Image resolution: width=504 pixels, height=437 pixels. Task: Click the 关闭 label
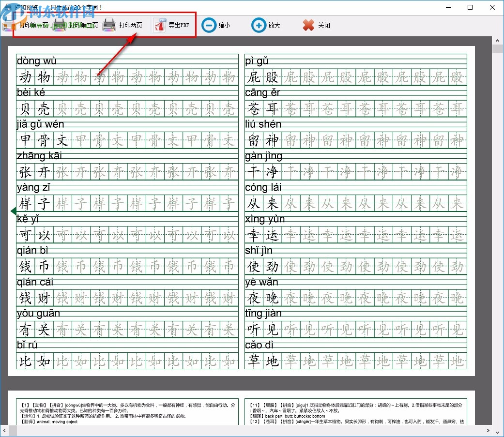point(324,25)
